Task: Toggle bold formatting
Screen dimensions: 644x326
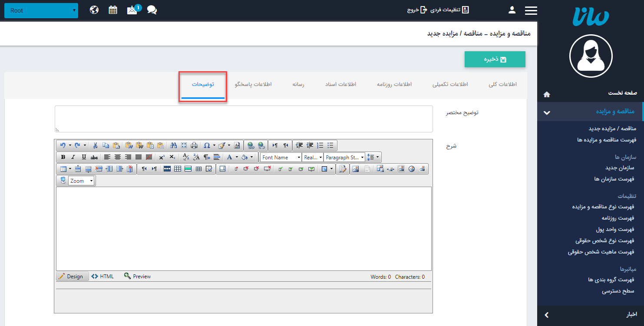Action: pos(63,157)
